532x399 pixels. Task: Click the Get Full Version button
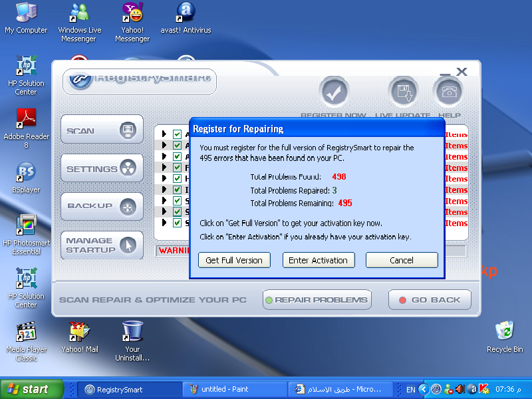[x=234, y=260]
